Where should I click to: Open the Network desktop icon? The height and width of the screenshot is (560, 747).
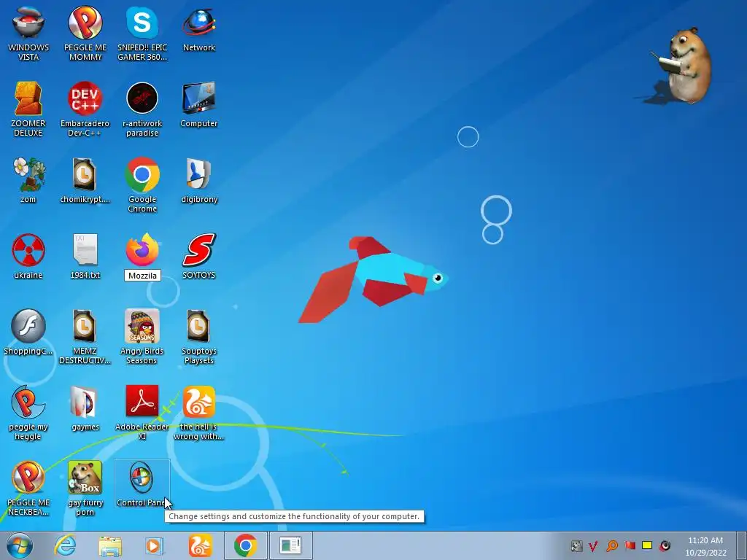(198, 28)
